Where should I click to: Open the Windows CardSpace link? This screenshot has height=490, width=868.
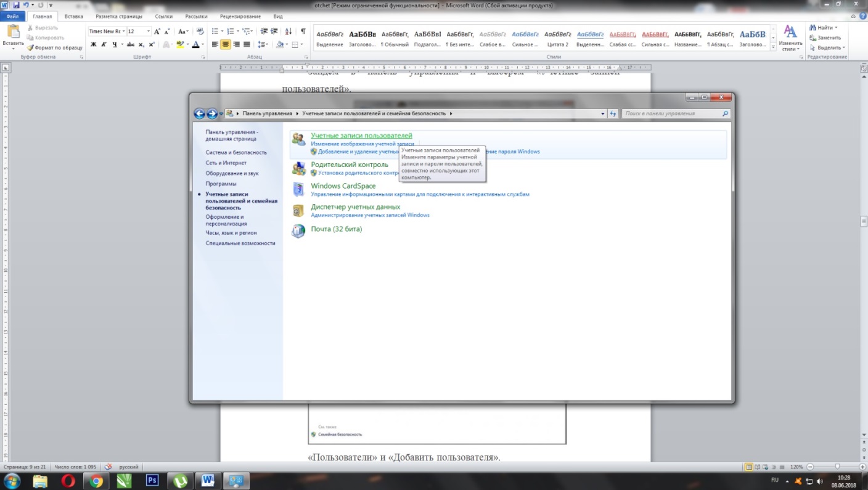(x=343, y=186)
